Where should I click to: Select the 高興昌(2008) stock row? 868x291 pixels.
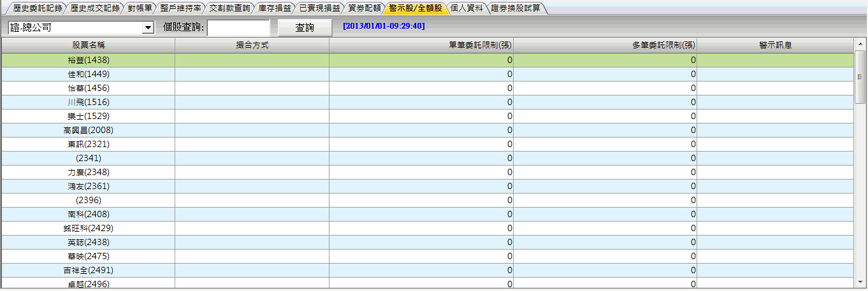[89, 130]
